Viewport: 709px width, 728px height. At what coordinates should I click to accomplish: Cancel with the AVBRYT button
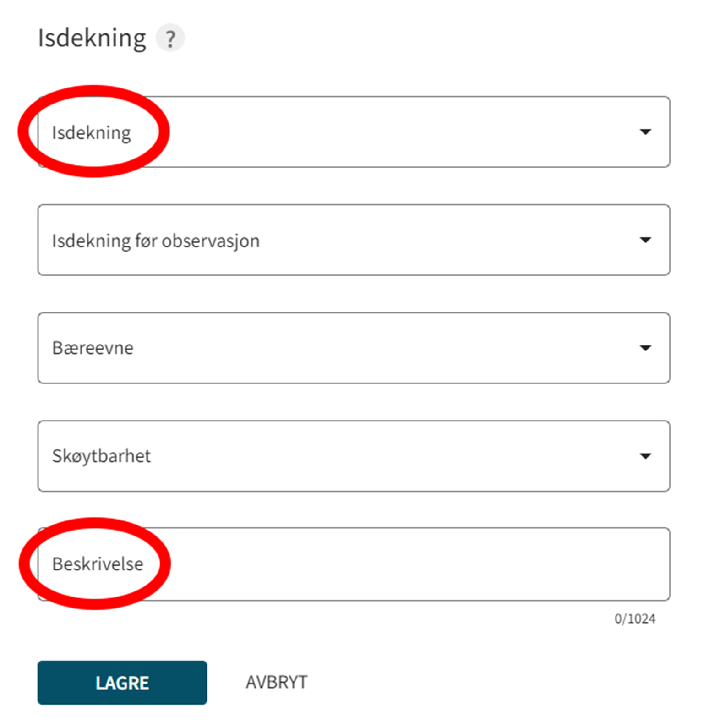pos(277,683)
